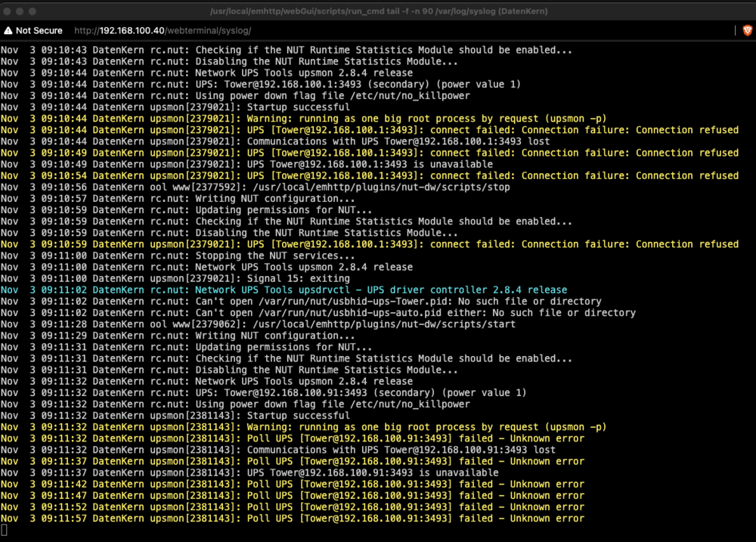The image size is (756, 542).
Task: Click line 'Communications with UPS Tower@192.168.100.1:3493 lost'
Action: pyautogui.click(x=275, y=141)
